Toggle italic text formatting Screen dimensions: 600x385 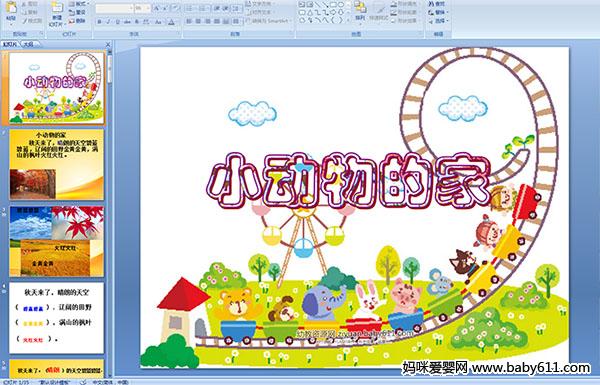coord(109,22)
